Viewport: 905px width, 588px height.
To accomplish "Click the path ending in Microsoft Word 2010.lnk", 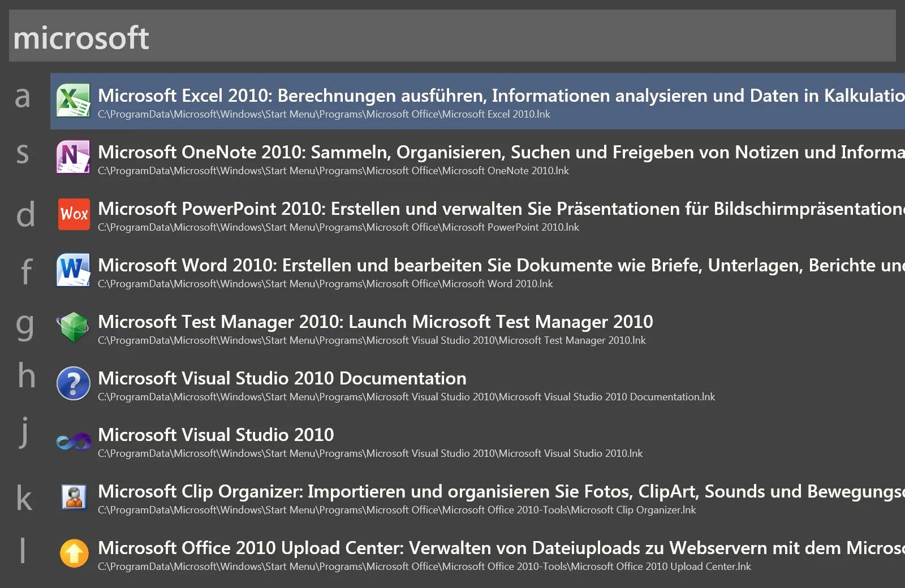I will pos(326,284).
